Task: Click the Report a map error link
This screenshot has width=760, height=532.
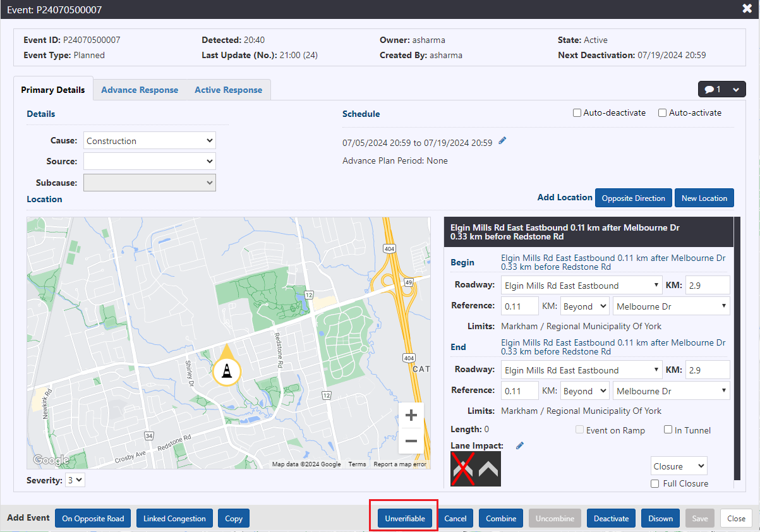Action: (x=400, y=464)
